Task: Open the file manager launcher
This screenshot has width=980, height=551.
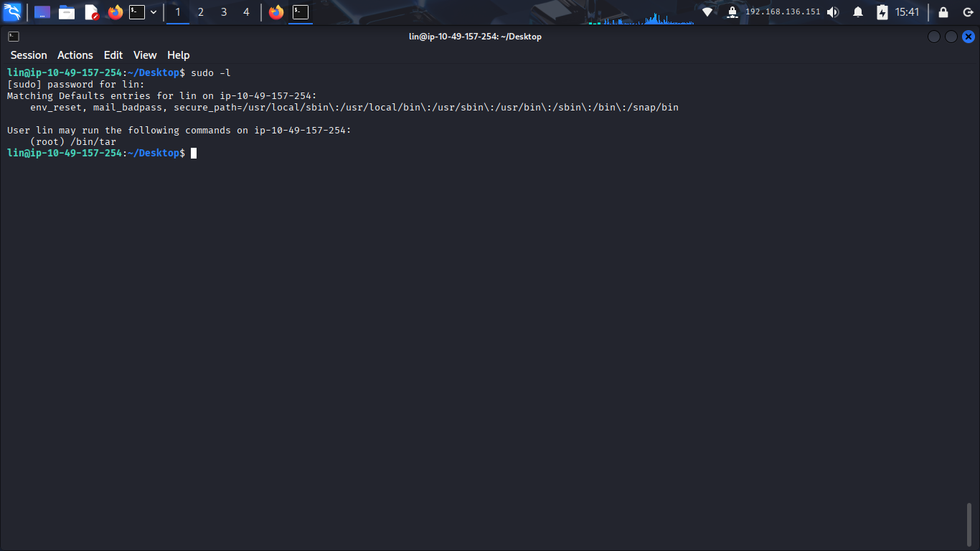Action: pyautogui.click(x=67, y=12)
